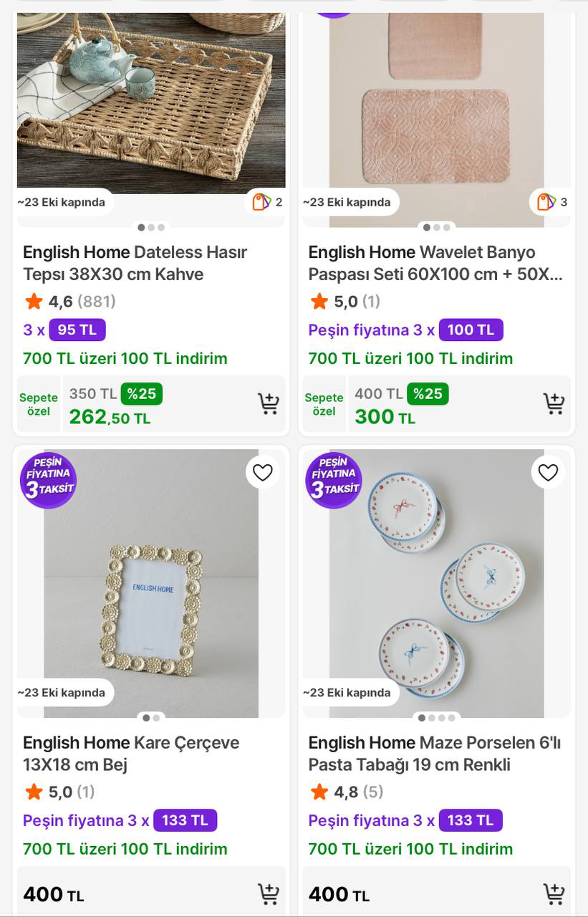This screenshot has width=588, height=917.
Task: View the 881 reviews for the wicker tray
Action: pos(96,302)
